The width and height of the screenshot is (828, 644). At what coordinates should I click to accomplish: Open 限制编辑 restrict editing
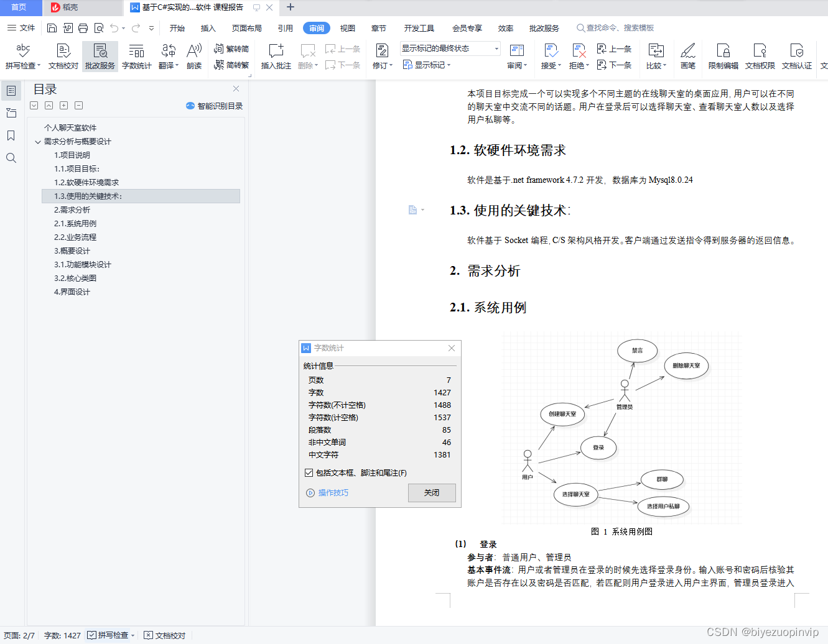[723, 56]
